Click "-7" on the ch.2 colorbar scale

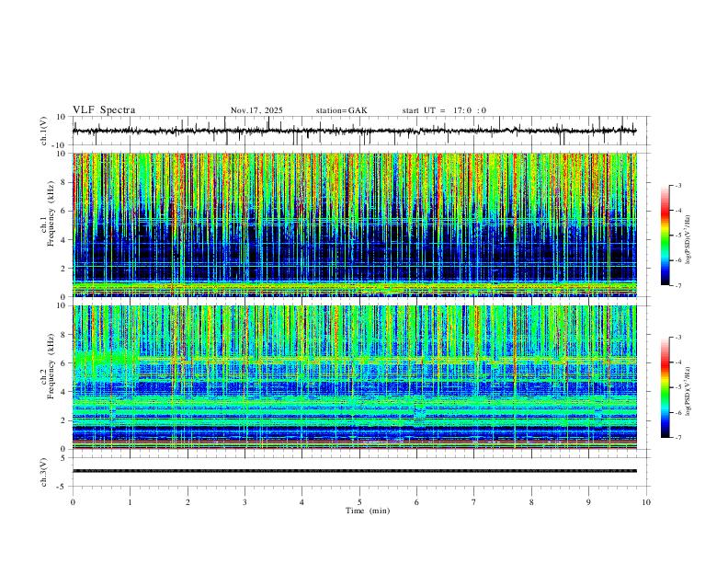pos(677,437)
